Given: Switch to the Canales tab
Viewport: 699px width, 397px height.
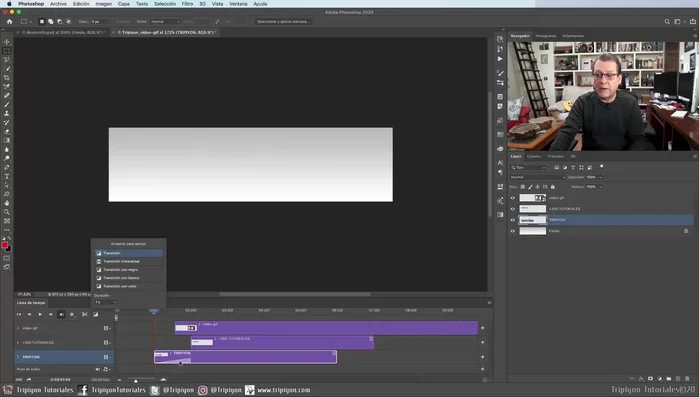Looking at the screenshot, I should (x=534, y=156).
